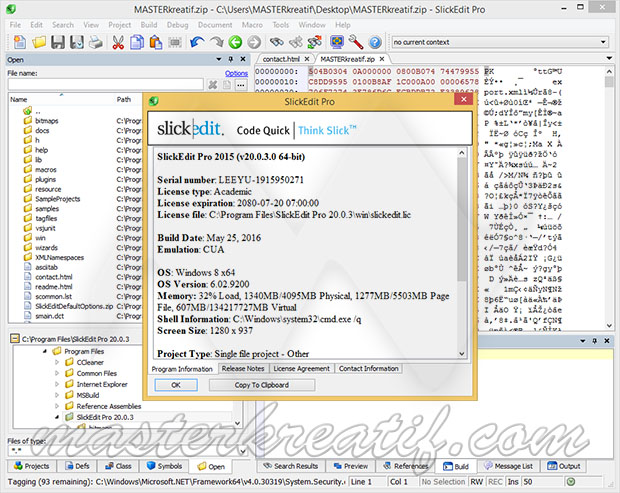Screen dimensions: 620x493
Task: Open the Open panel dropdown arrow
Action: (x=219, y=59)
